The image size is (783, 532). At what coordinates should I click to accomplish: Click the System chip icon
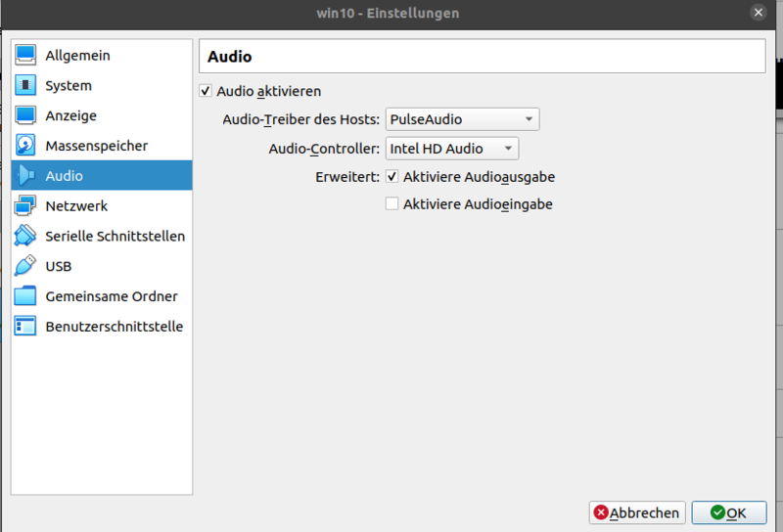[x=25, y=86]
